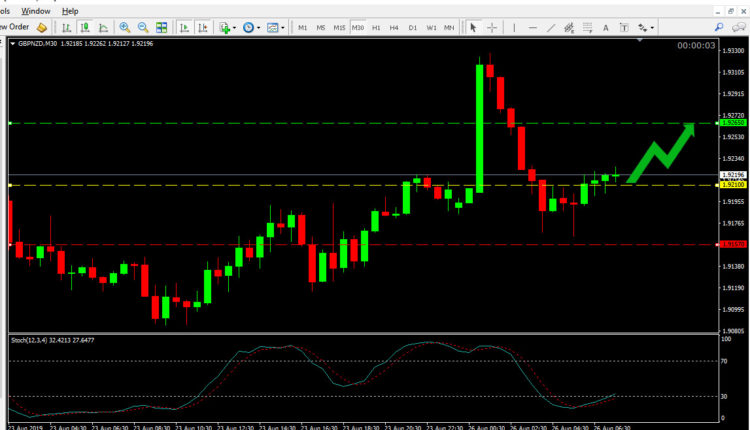Click the New Order button
Viewport: 750px width, 430px height.
click(x=14, y=27)
